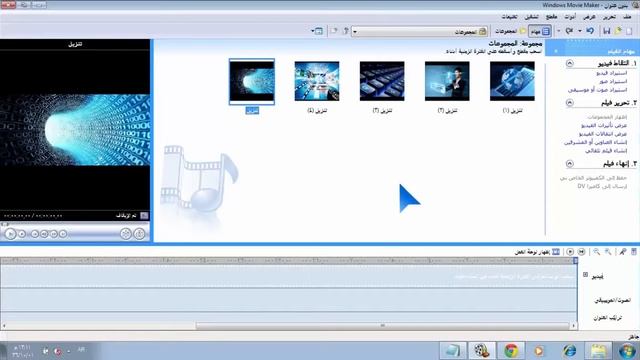Click Make titles or credits link
Image resolution: width=640 pixels, height=360 pixels.
[596, 142]
